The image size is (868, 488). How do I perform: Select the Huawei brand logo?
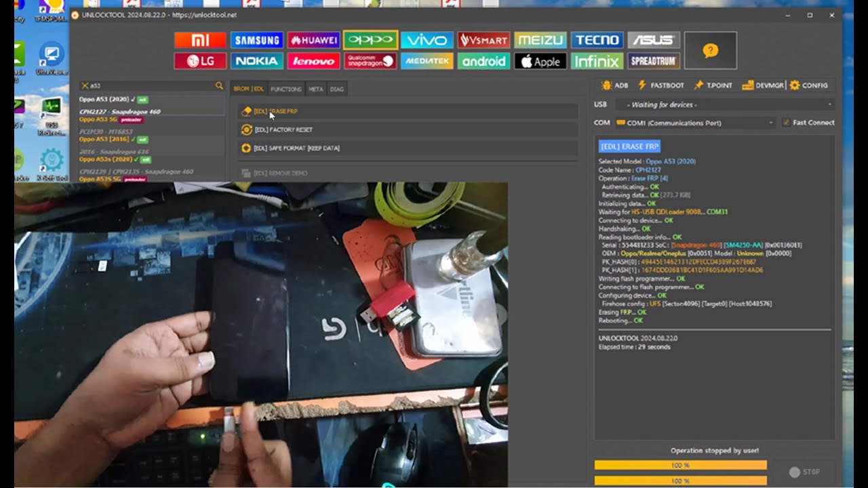[313, 41]
